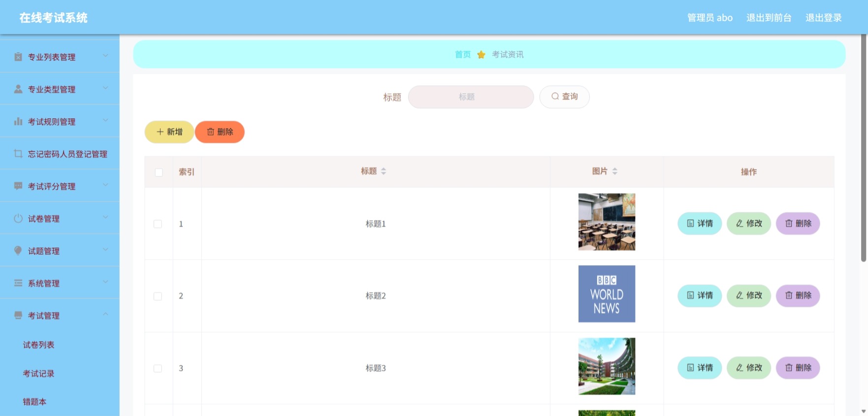The width and height of the screenshot is (868, 416).
Task: Open classroom thumbnail for 标题1
Action: [x=607, y=222]
